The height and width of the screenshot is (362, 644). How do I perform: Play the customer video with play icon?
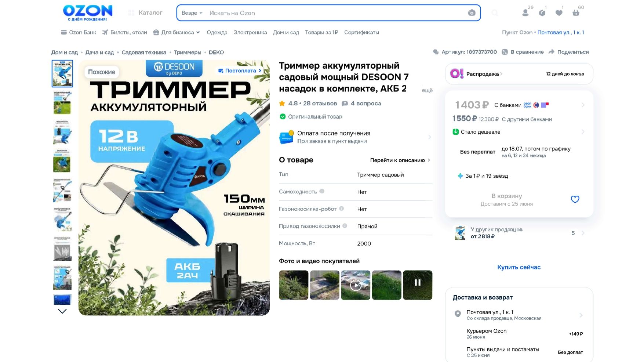(356, 285)
